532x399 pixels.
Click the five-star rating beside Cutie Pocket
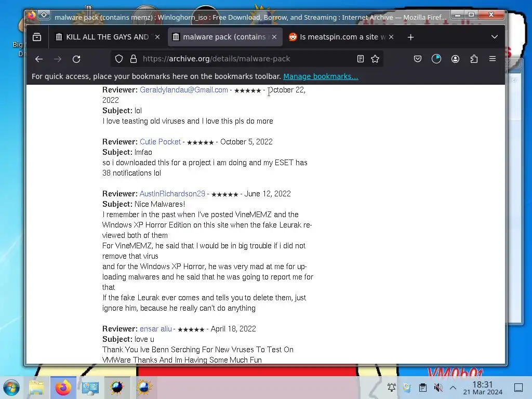(201, 142)
